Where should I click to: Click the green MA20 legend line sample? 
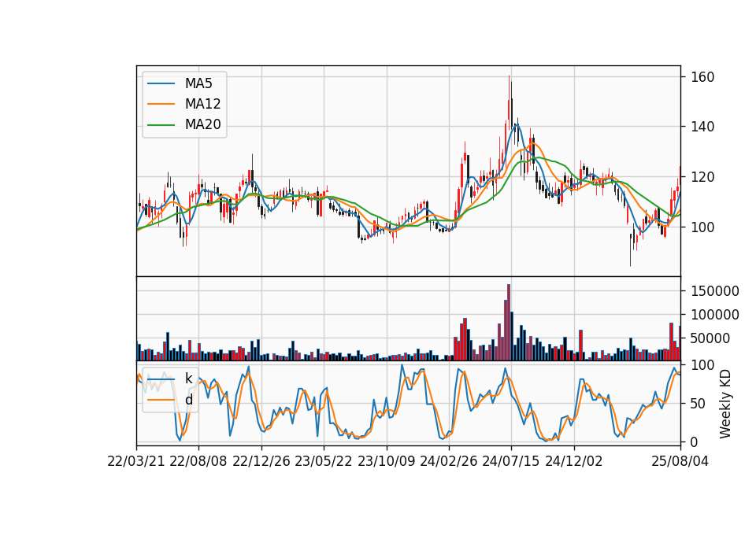click(x=161, y=124)
